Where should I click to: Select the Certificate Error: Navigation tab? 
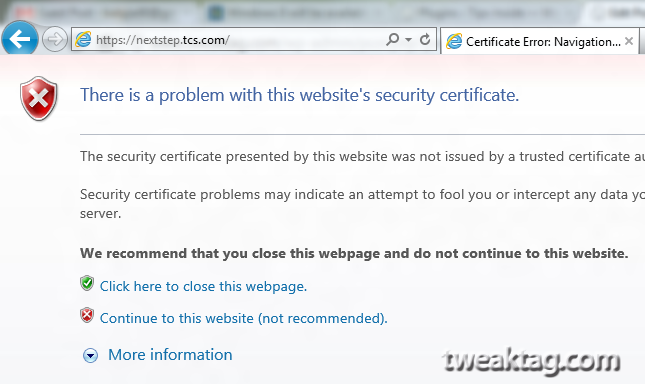pyautogui.click(x=539, y=42)
